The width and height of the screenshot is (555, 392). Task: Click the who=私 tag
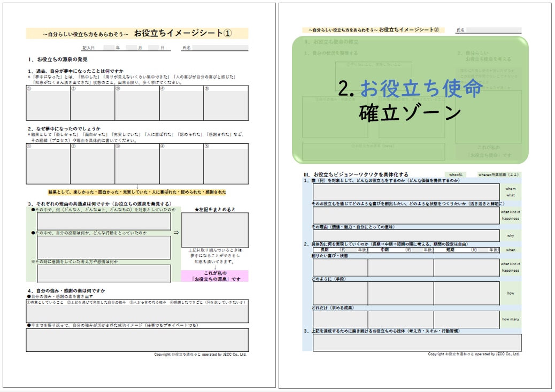pyautogui.click(x=456, y=174)
